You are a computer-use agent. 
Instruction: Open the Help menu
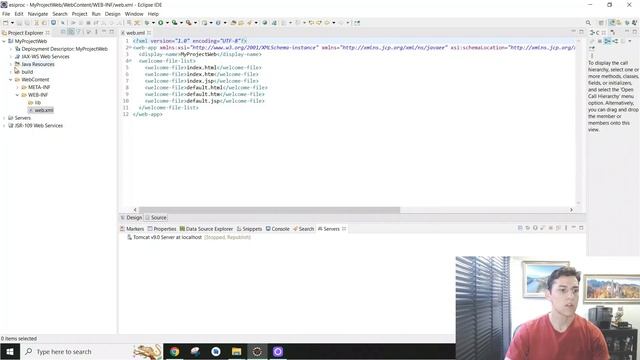[x=153, y=14]
